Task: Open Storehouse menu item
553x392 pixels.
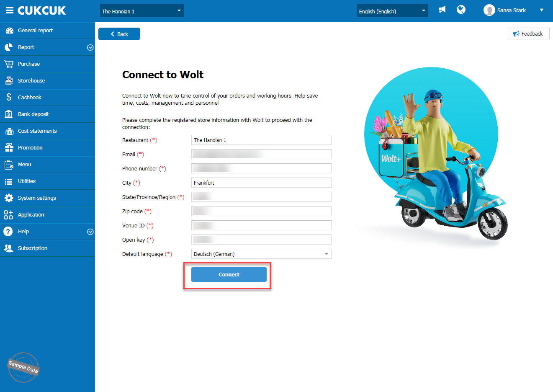Action: pos(47,81)
